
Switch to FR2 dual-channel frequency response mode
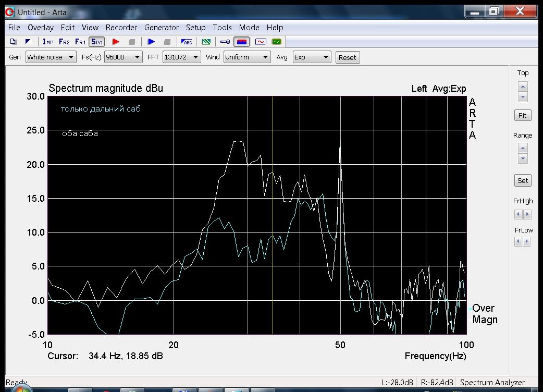64,42
